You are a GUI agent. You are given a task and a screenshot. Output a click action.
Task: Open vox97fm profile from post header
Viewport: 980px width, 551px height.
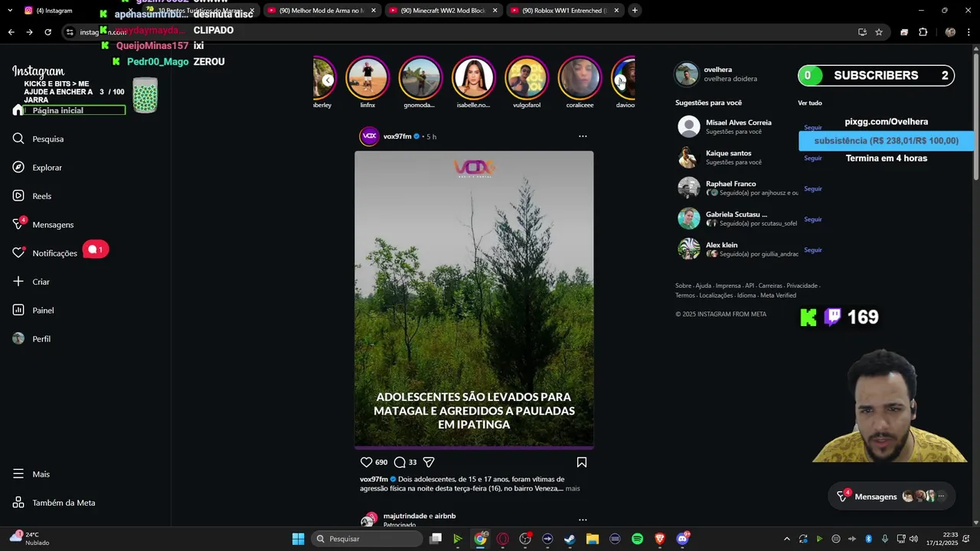point(397,136)
